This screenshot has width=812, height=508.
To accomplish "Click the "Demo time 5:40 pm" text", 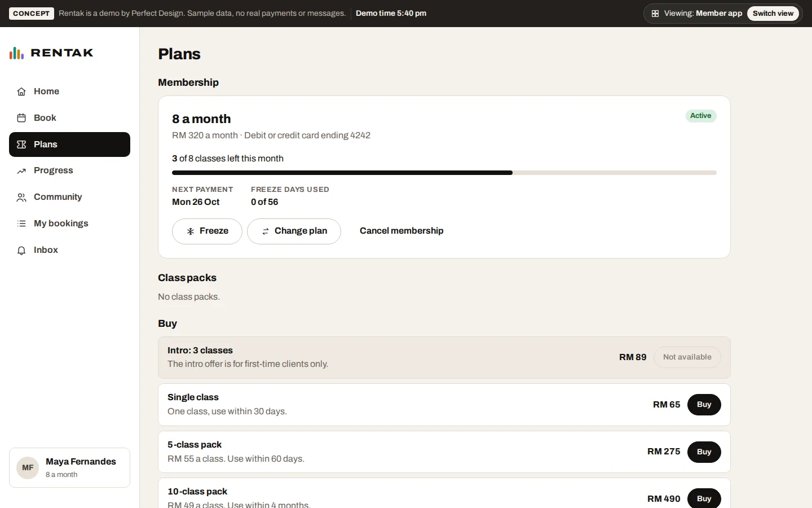I will (391, 14).
